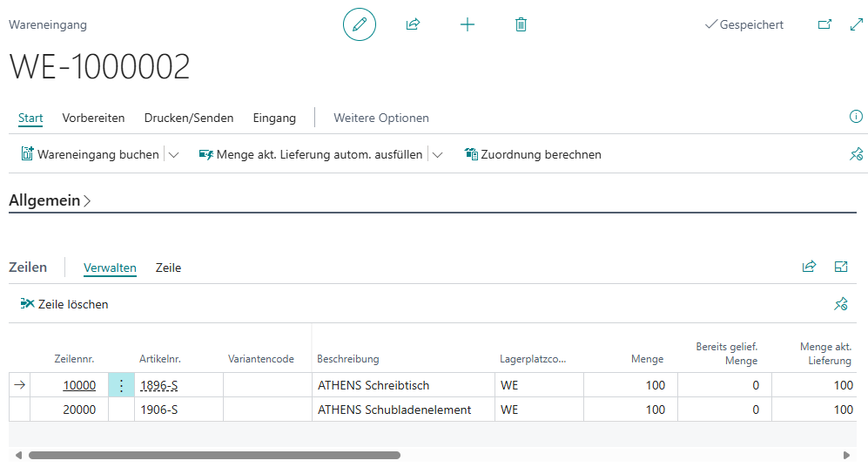Click the info circle icon
This screenshot has width=868, height=474.
855,117
